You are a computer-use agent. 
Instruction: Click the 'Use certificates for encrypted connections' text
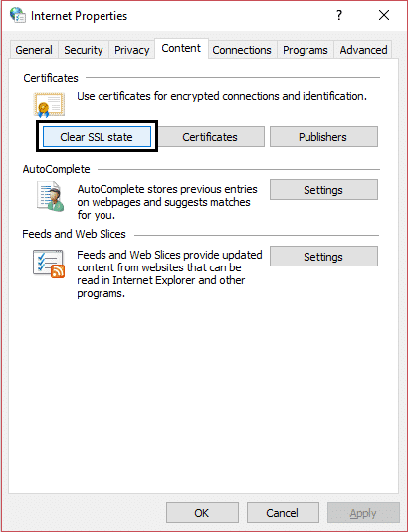(x=222, y=96)
